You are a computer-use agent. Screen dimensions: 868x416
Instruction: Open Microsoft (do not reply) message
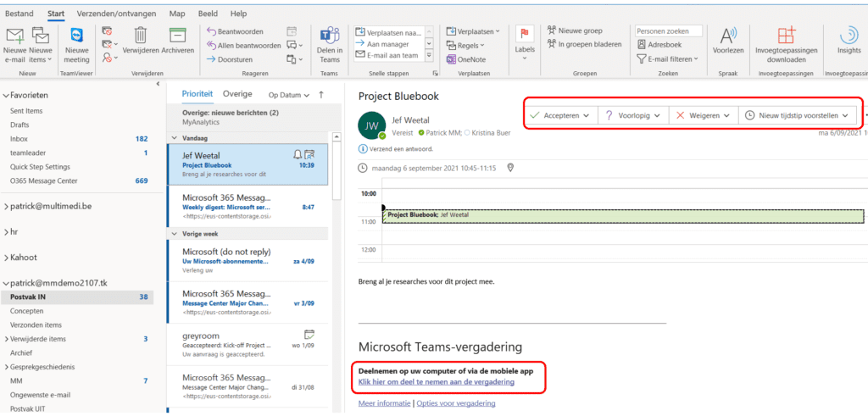[248, 261]
